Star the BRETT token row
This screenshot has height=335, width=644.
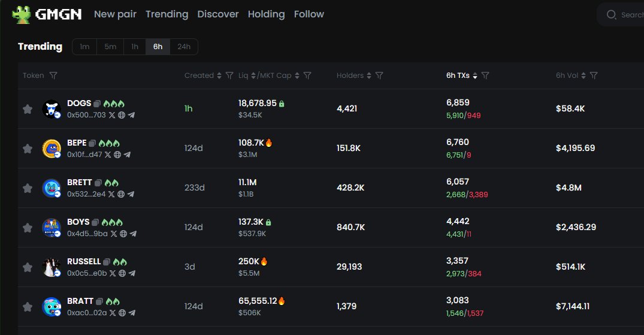(28, 188)
